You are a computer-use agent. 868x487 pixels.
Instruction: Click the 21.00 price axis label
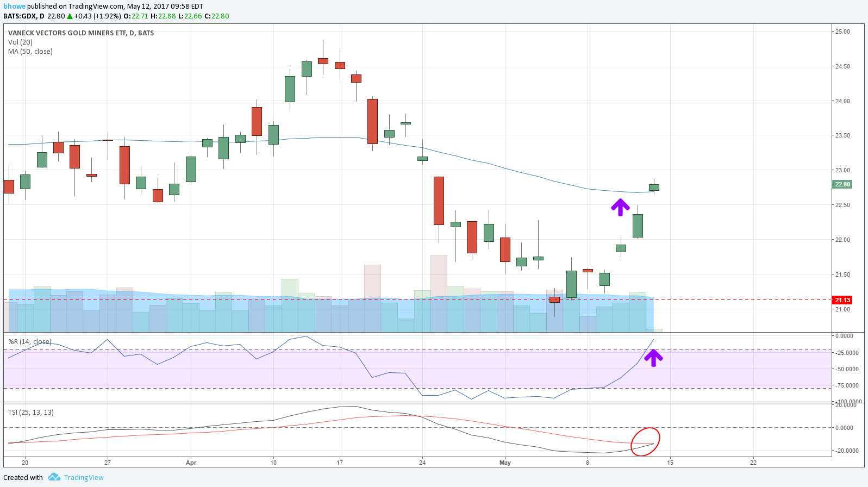pos(842,309)
